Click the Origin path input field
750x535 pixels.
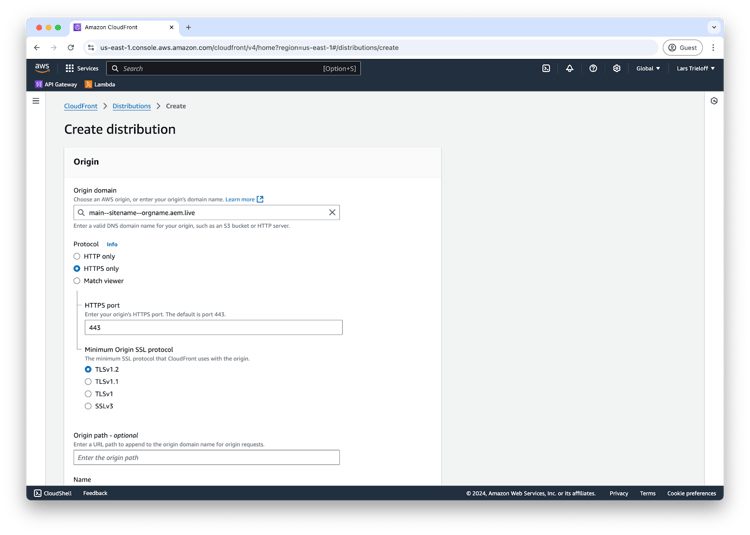207,458
